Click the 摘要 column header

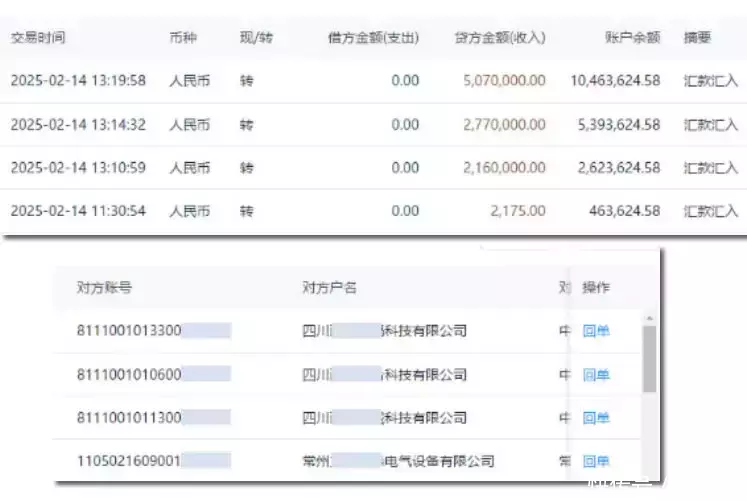pos(698,38)
